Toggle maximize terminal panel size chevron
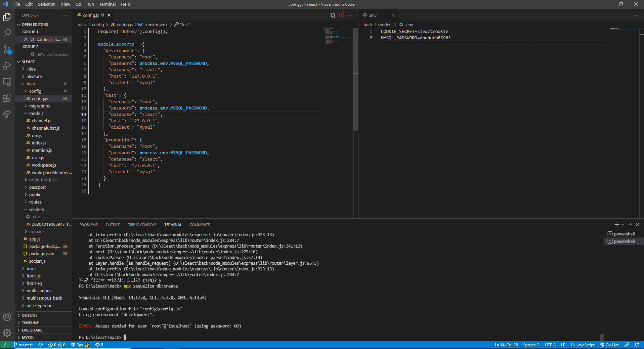Screen dimensions: 644x349 tap(630, 224)
